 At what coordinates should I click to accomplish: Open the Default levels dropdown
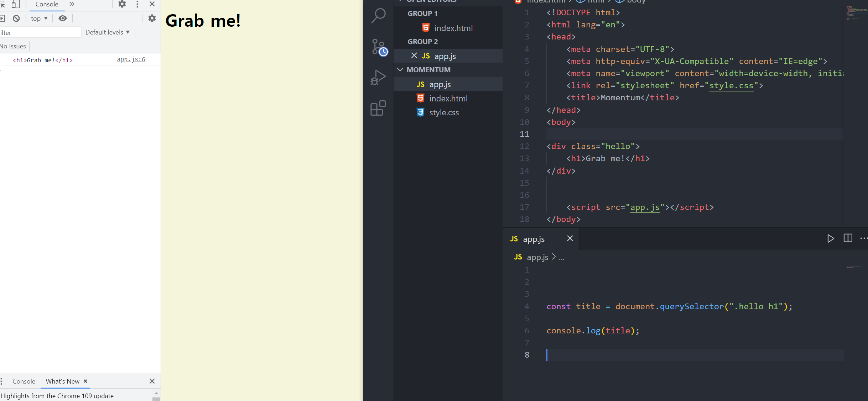(107, 32)
